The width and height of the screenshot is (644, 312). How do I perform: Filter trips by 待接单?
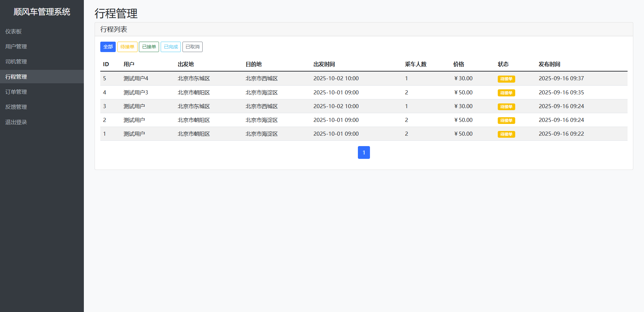coord(127,47)
